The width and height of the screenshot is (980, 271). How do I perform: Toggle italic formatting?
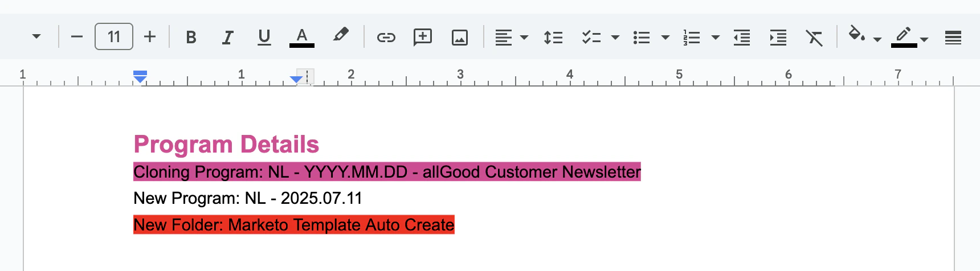(227, 37)
